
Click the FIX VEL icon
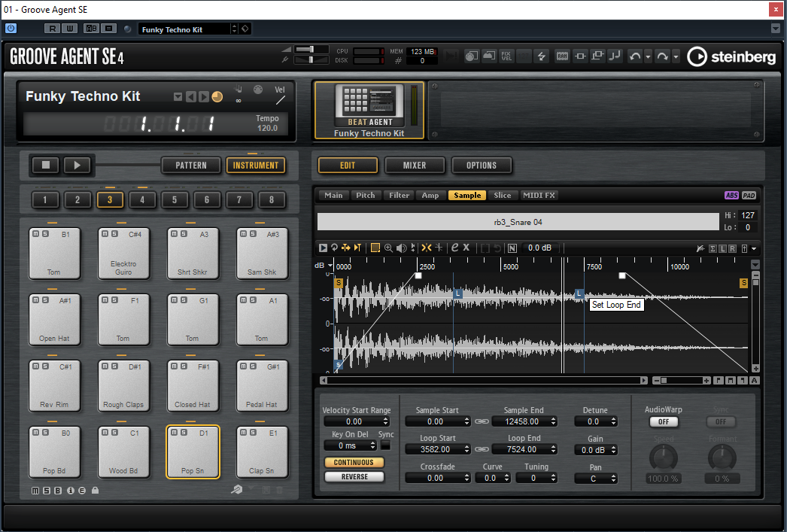coord(506,56)
